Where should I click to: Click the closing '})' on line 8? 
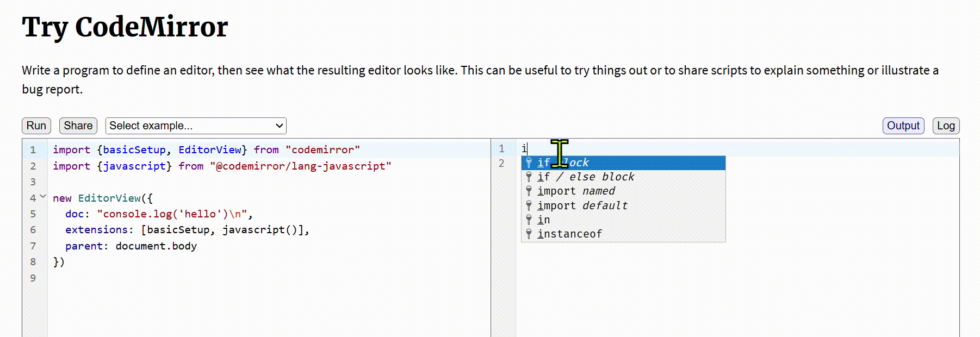click(x=59, y=261)
